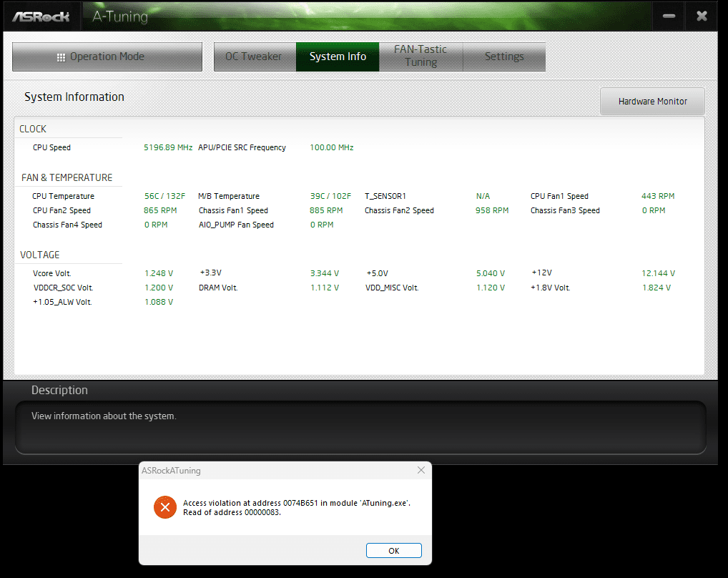Click the +5.0V reading 5.040 V
Screen dimensions: 728x578
tap(491, 273)
